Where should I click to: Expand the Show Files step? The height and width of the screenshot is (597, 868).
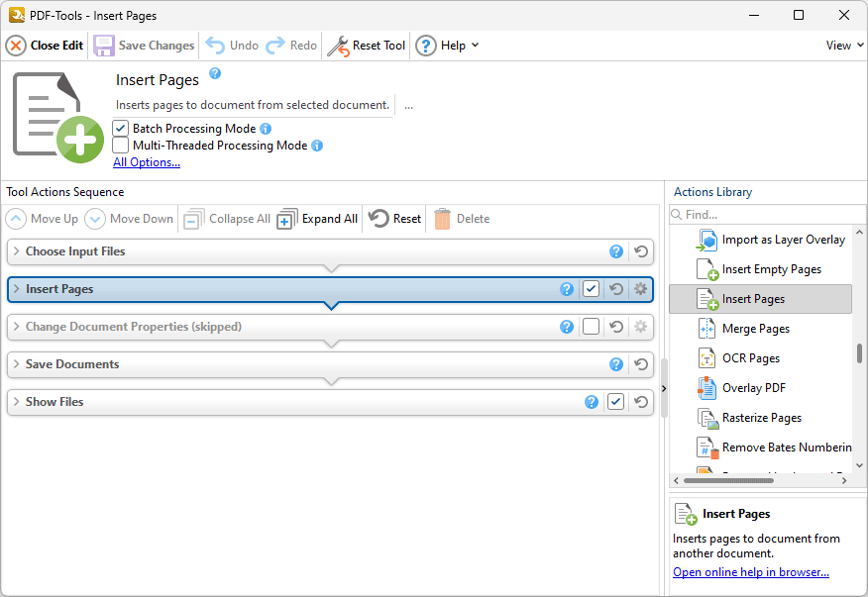click(x=16, y=402)
